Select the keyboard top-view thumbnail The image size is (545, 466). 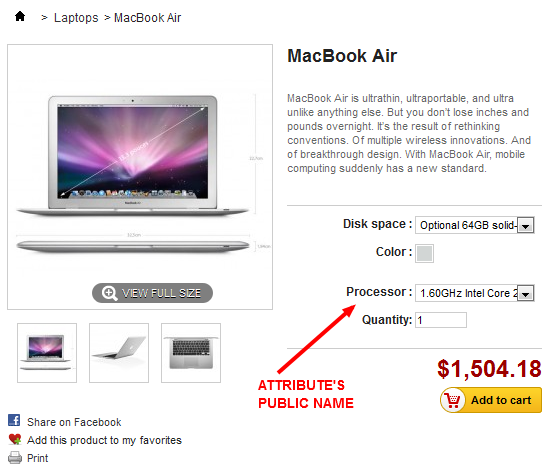click(191, 353)
